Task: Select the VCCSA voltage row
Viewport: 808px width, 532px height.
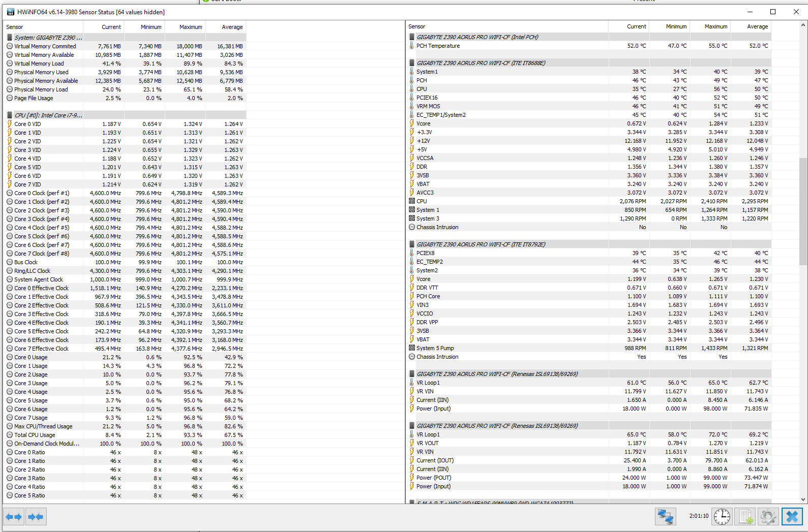Action: click(x=589, y=158)
